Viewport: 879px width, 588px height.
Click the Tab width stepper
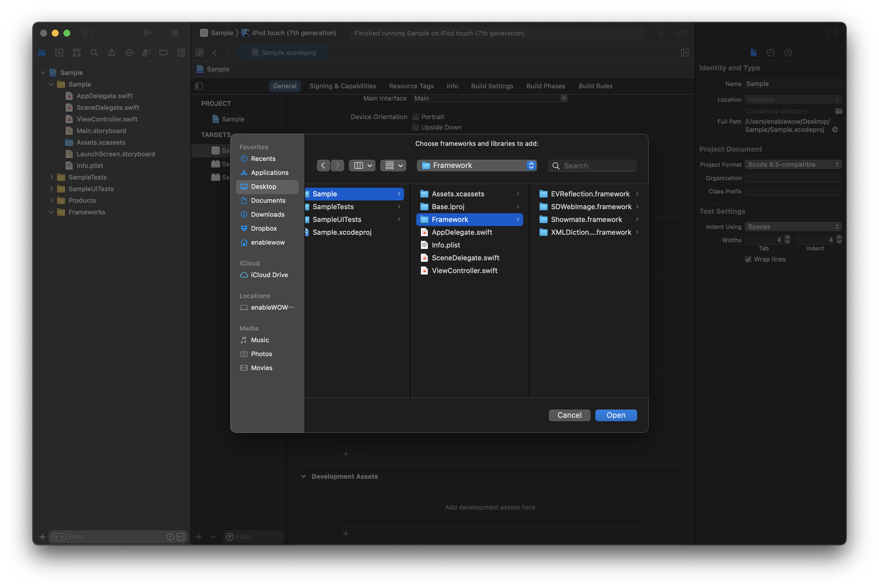coord(787,240)
